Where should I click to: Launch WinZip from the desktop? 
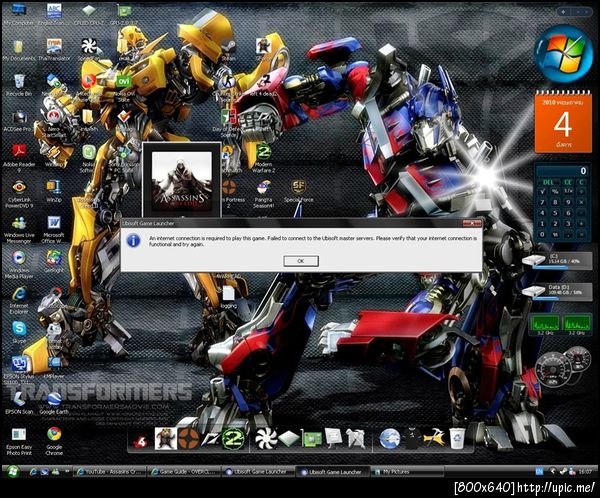(54, 191)
